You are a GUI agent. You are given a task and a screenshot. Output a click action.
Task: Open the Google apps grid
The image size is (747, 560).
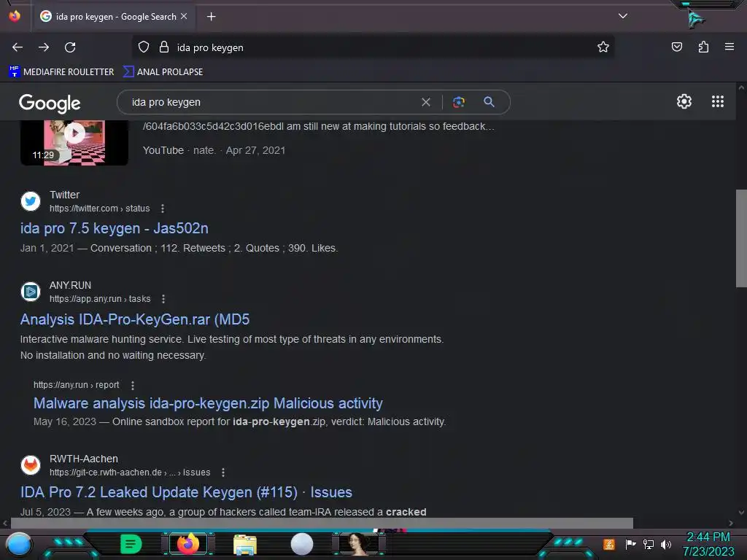[718, 101]
